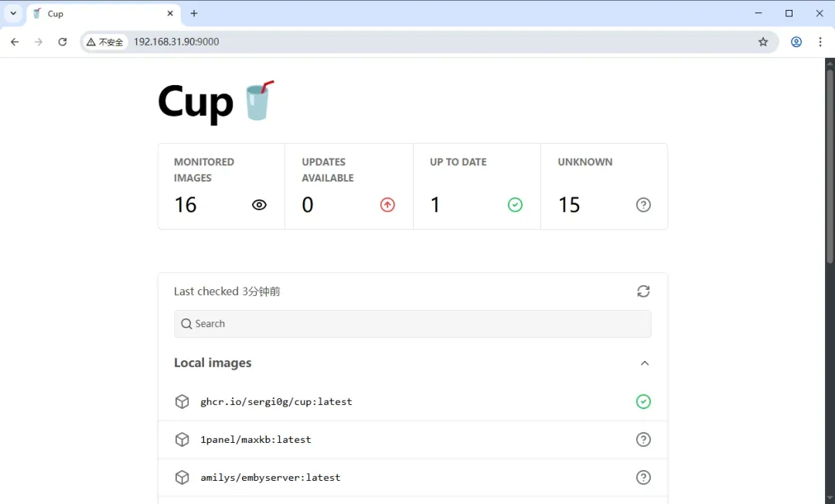Click the Cup page title heading
The image size is (835, 504).
pos(196,102)
